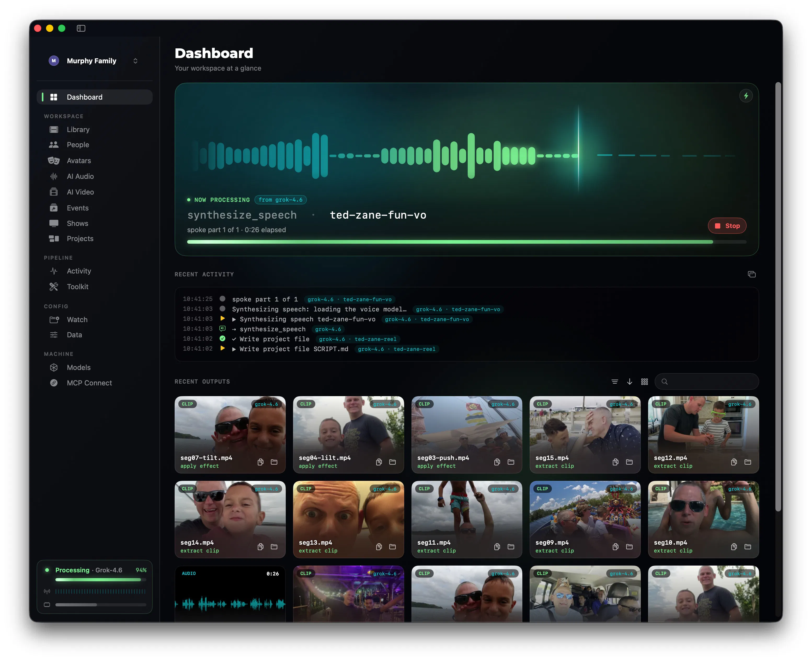This screenshot has width=812, height=661.
Task: Open the Avatars section
Action: coord(94,161)
